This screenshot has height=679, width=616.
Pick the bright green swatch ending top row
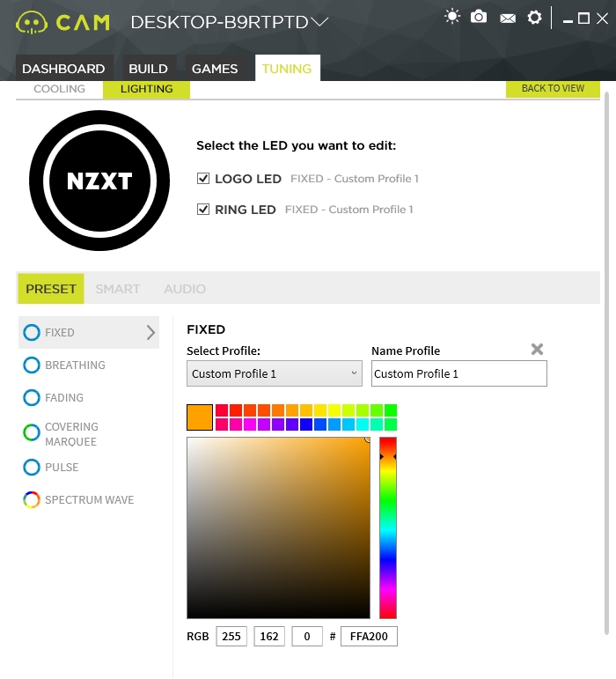391,410
